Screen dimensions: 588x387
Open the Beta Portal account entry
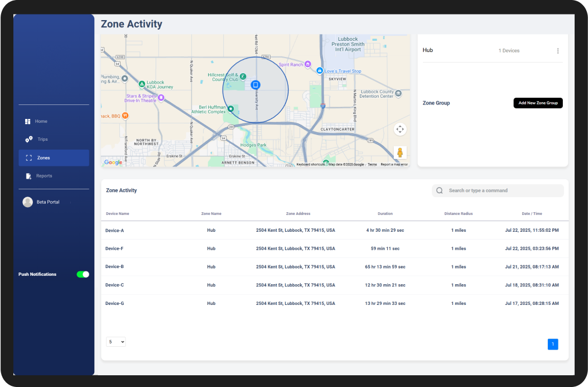tap(48, 202)
